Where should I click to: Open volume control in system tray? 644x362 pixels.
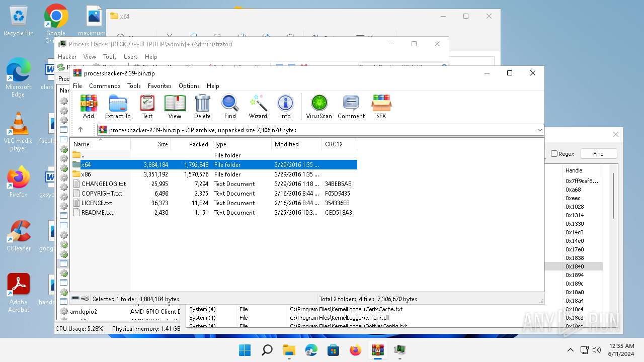click(x=597, y=350)
